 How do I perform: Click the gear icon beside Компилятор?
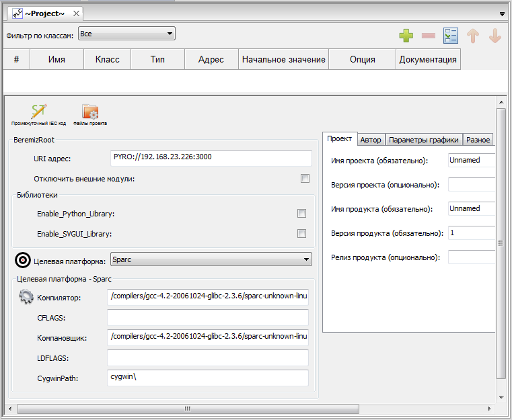tap(26, 296)
